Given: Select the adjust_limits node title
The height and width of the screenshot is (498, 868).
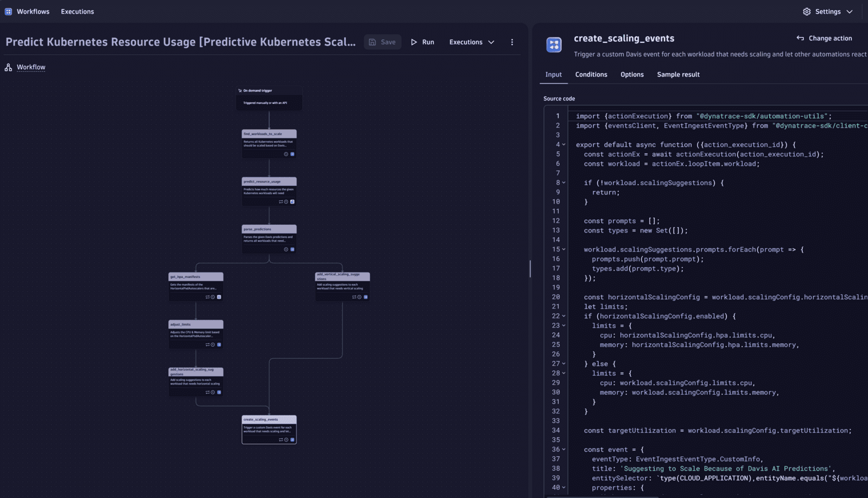Looking at the screenshot, I should tap(181, 324).
